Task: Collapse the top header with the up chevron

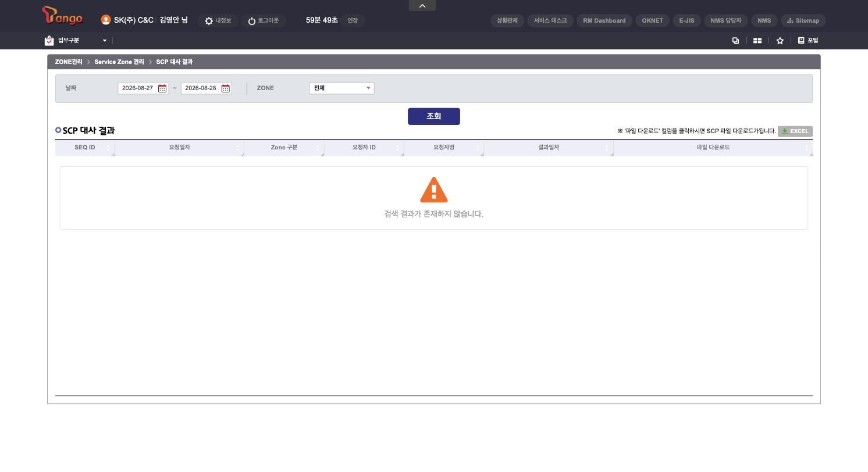Action: (422, 5)
